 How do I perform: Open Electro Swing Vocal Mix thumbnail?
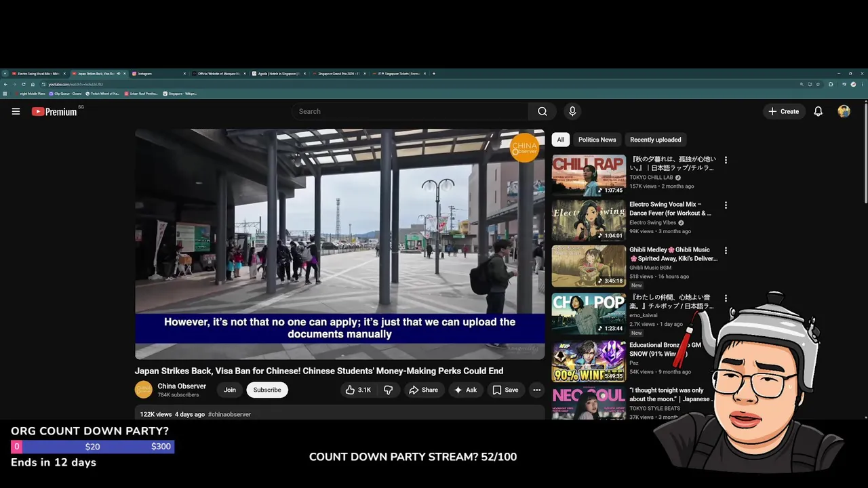click(x=589, y=220)
